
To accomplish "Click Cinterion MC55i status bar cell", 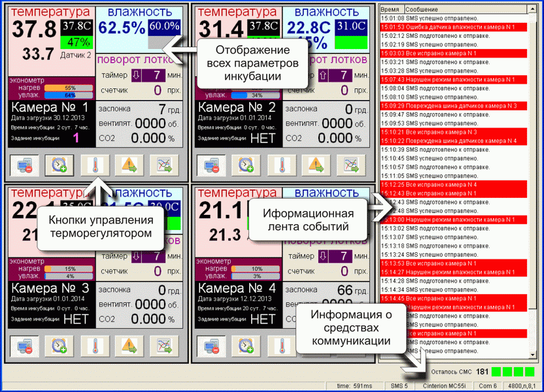I will (x=445, y=385).
